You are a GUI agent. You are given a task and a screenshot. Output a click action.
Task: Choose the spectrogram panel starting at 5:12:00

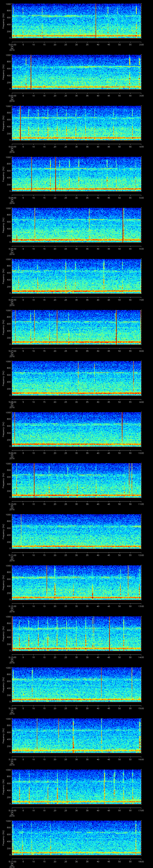point(77,582)
